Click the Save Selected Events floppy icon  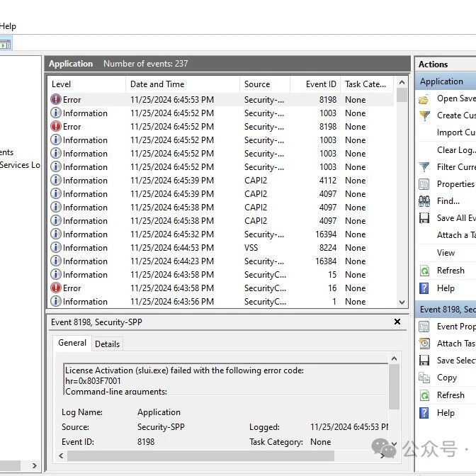pos(424,361)
